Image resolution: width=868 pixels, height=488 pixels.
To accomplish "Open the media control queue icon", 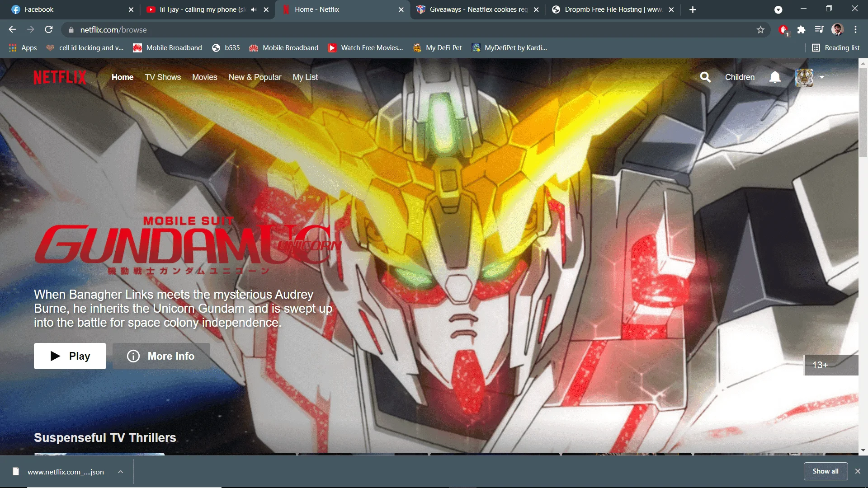I will [x=819, y=30].
